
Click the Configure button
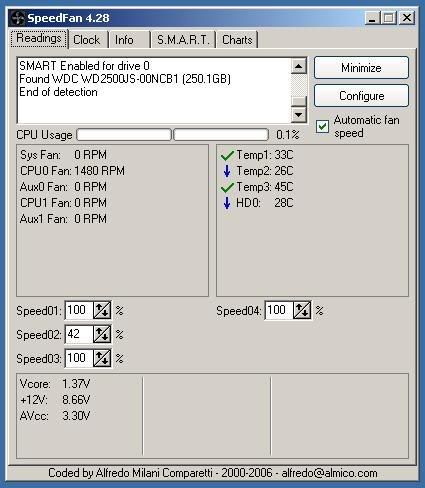click(x=361, y=96)
